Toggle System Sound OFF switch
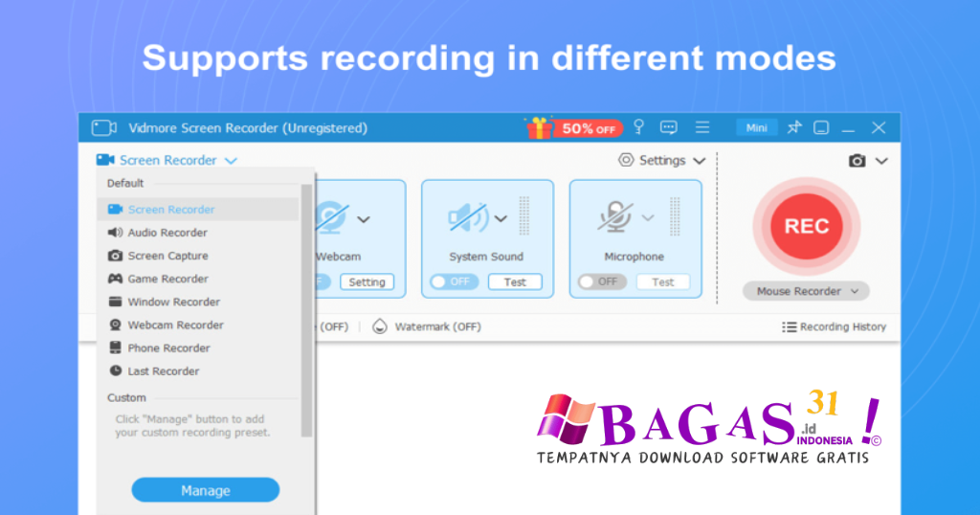Viewport: 980px width, 515px height. pos(454,281)
